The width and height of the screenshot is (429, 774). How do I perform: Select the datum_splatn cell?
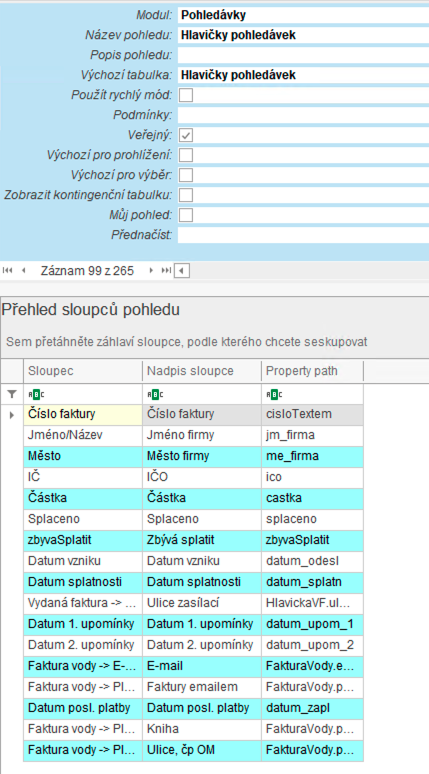pos(312,582)
